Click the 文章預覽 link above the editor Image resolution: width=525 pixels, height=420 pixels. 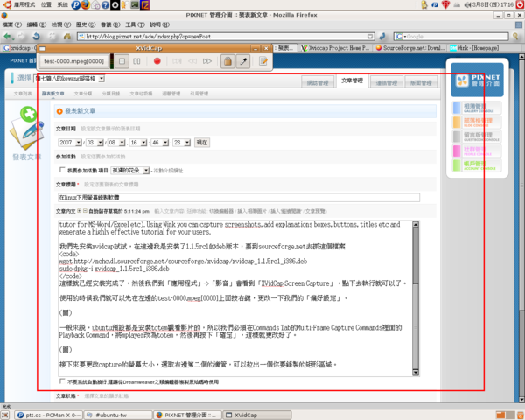coord(315,211)
